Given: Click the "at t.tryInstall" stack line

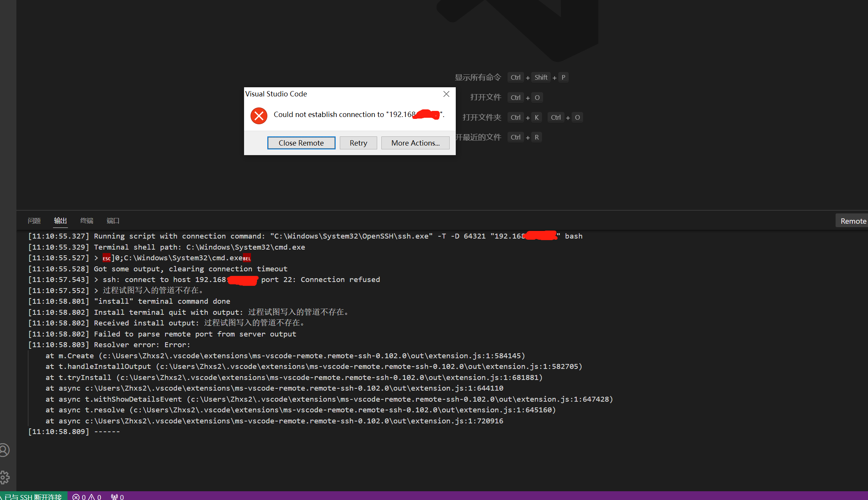Looking at the screenshot, I should coord(294,377).
